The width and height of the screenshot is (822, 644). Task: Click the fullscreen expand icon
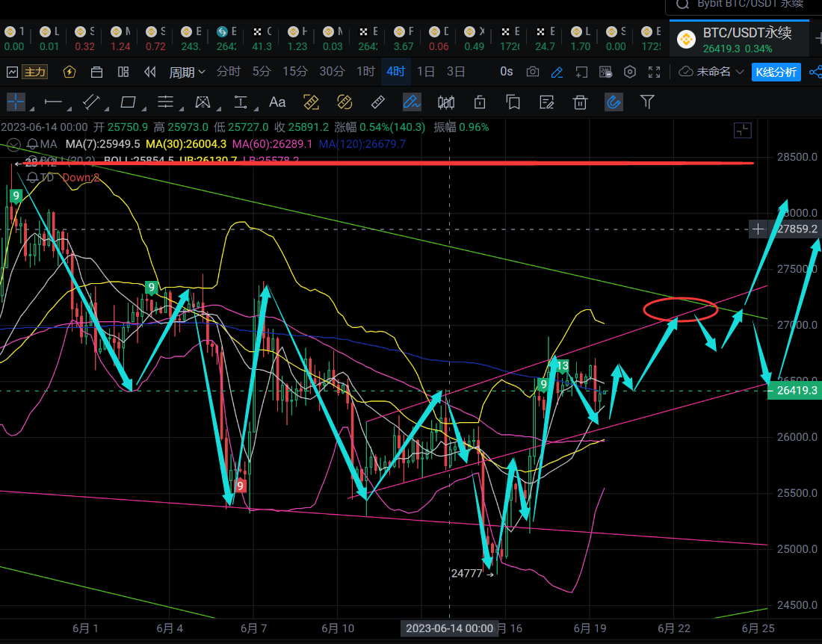click(x=655, y=72)
